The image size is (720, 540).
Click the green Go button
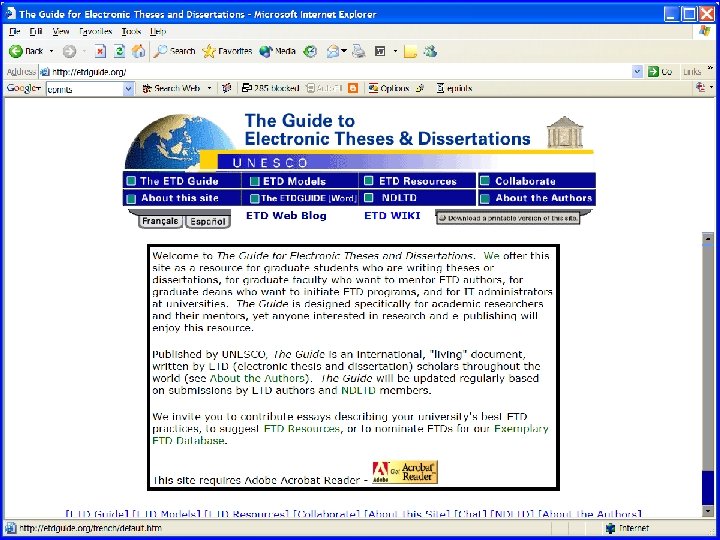[x=660, y=72]
